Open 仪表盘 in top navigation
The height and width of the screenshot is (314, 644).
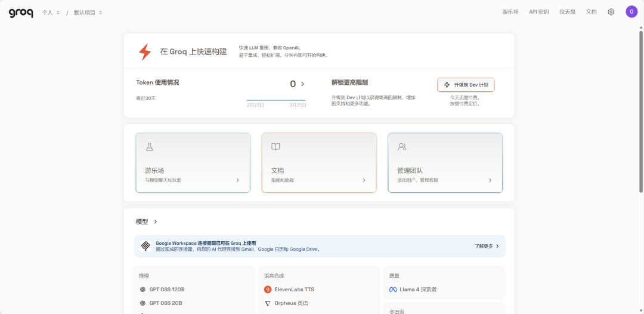(567, 12)
